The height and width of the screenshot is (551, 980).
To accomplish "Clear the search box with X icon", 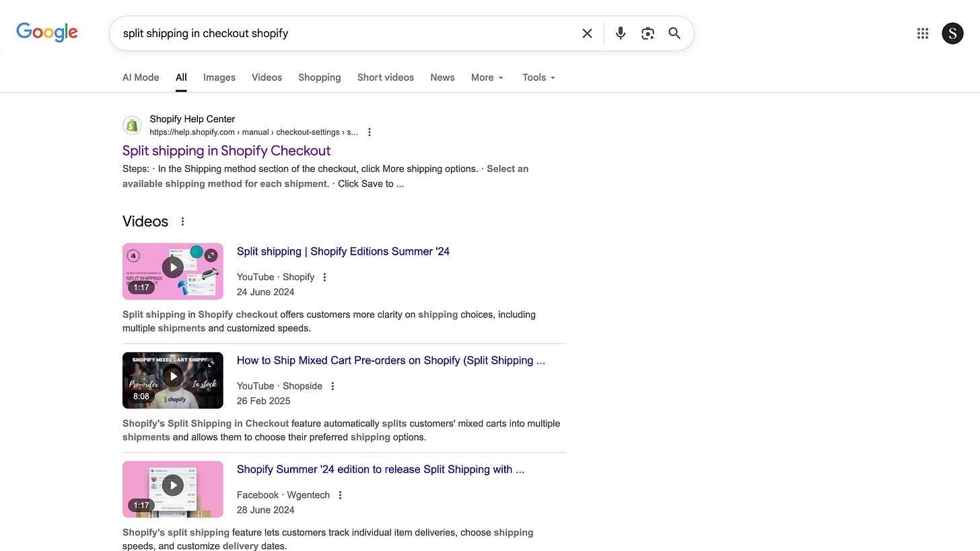I will coord(587,33).
